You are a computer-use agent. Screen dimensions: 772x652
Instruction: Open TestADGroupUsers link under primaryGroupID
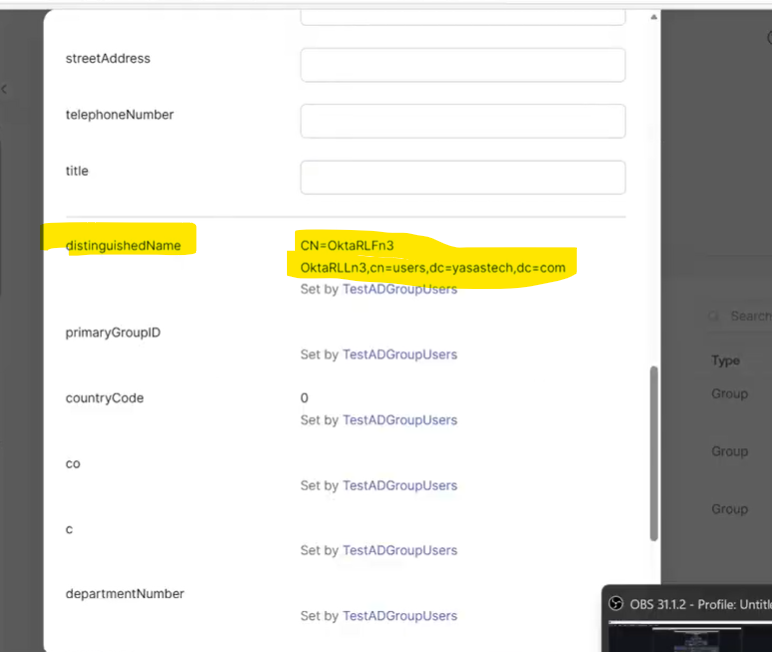399,354
